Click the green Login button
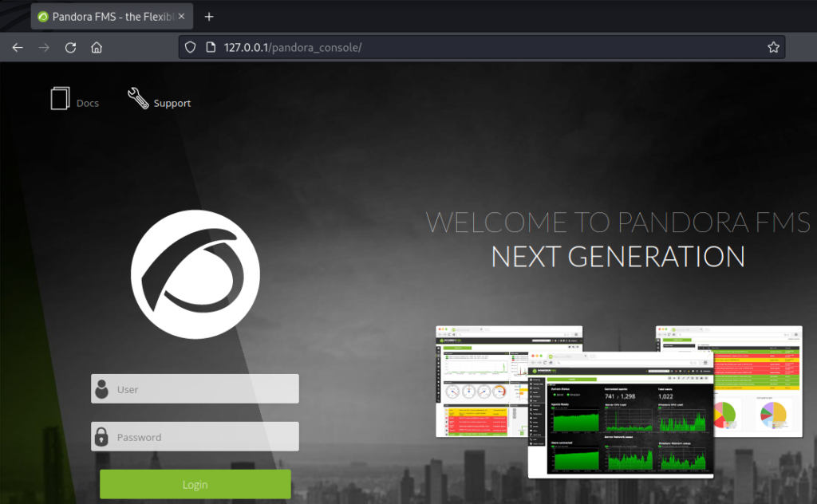This screenshot has height=504, width=817. click(195, 484)
